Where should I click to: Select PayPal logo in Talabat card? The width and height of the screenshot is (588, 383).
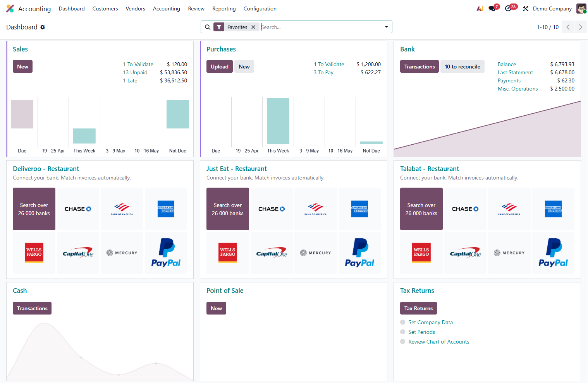click(553, 253)
